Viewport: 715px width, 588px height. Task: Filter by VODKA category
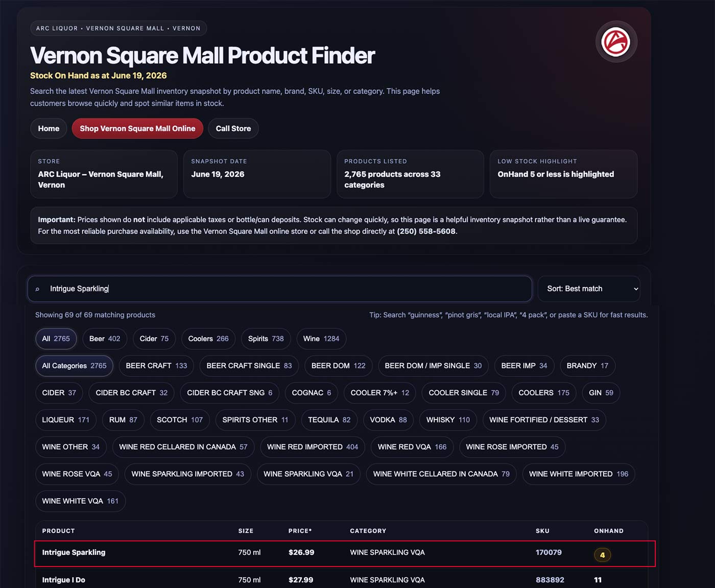tap(389, 420)
